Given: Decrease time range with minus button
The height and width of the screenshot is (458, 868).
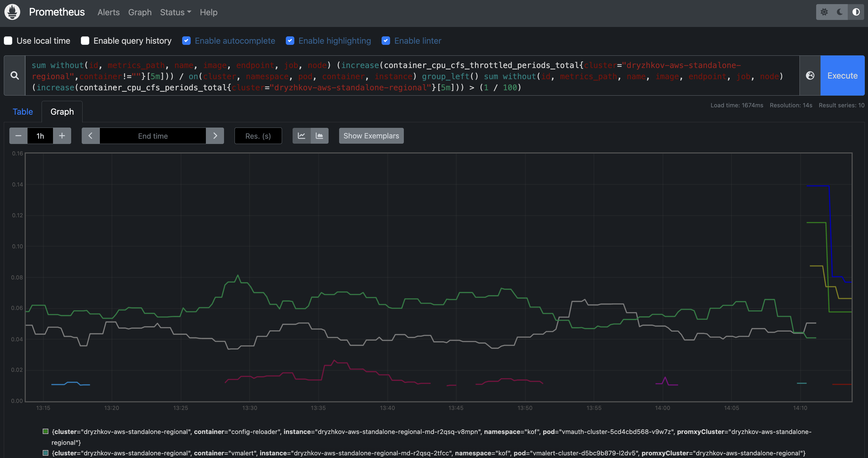Looking at the screenshot, I should point(18,136).
